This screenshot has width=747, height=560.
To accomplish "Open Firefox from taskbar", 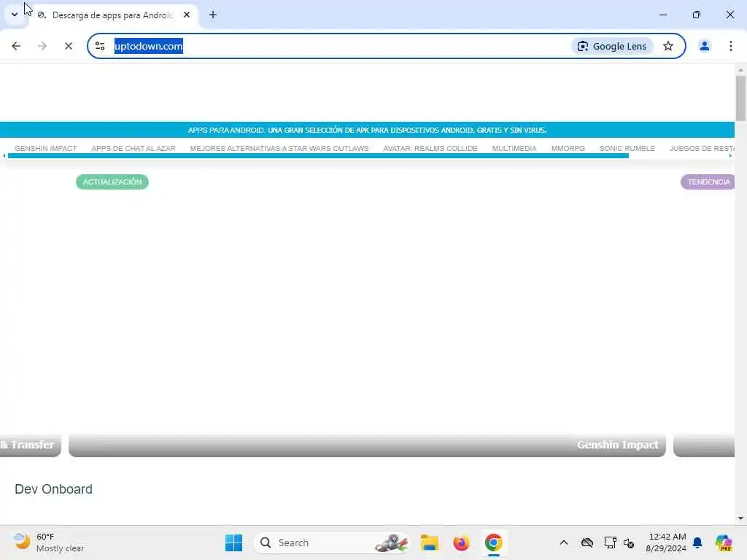I will tap(461, 542).
